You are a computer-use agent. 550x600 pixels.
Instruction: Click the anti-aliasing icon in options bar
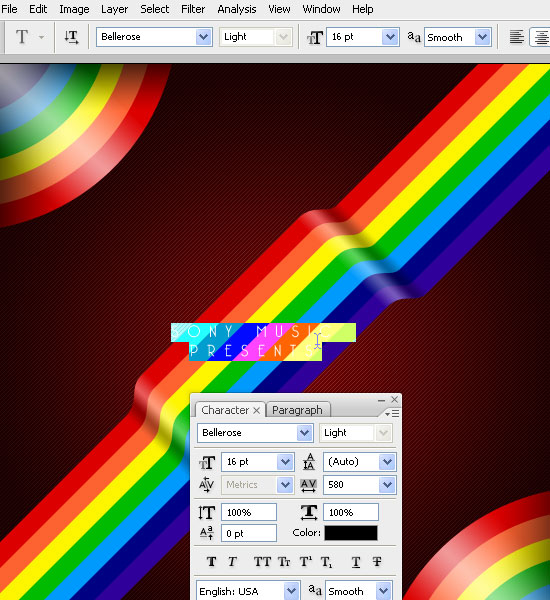coord(414,37)
